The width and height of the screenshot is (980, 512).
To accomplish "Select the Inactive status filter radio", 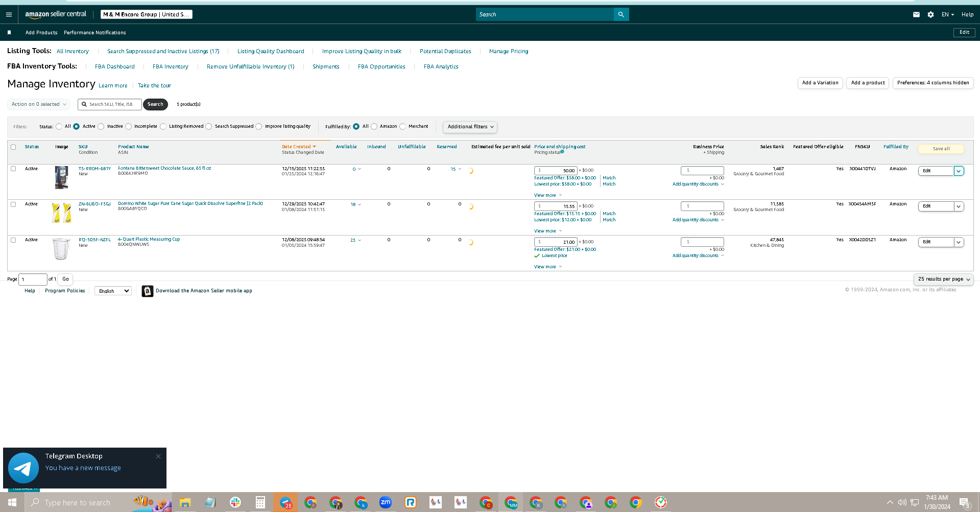I will (101, 127).
